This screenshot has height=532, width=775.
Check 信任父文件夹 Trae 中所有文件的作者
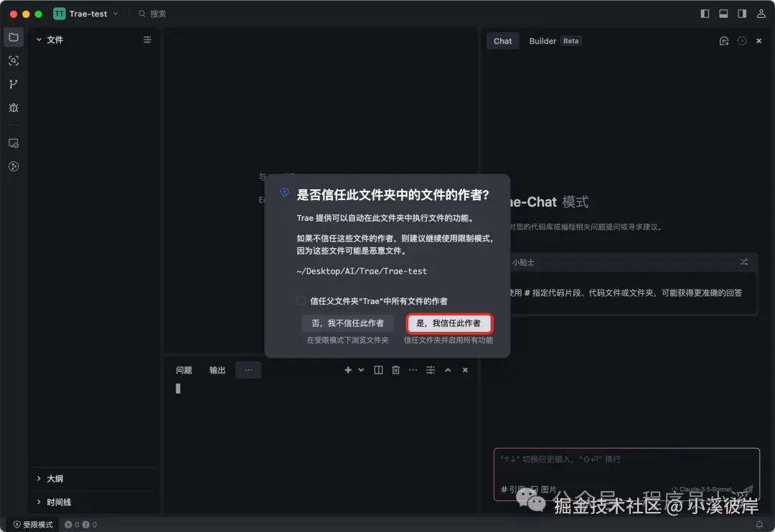[x=301, y=301]
